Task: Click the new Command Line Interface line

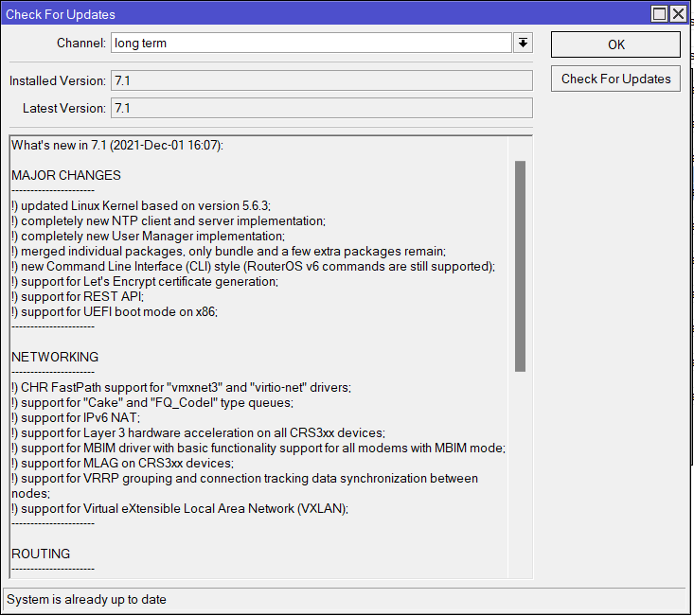Action: click(253, 266)
